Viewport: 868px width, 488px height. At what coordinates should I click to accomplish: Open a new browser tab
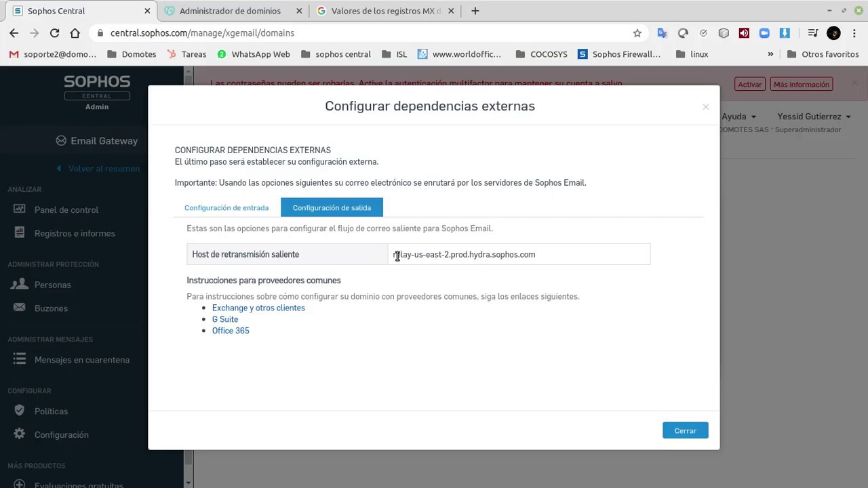475,11
